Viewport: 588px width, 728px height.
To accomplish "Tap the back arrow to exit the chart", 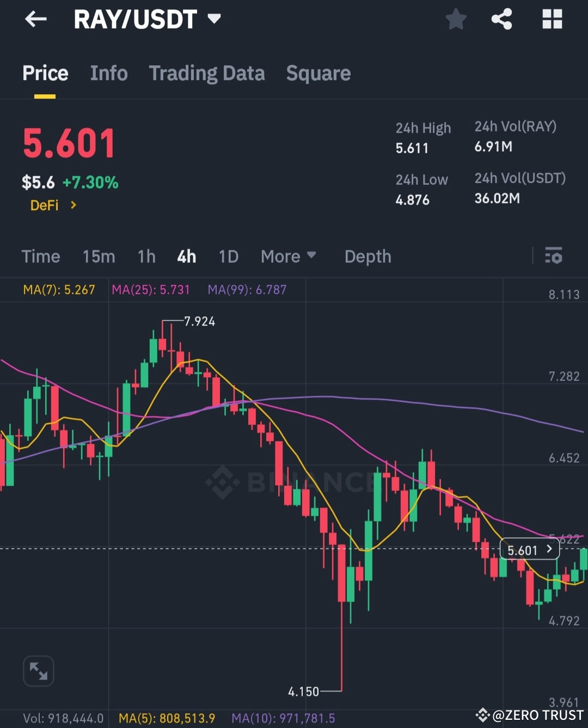I will [36, 19].
